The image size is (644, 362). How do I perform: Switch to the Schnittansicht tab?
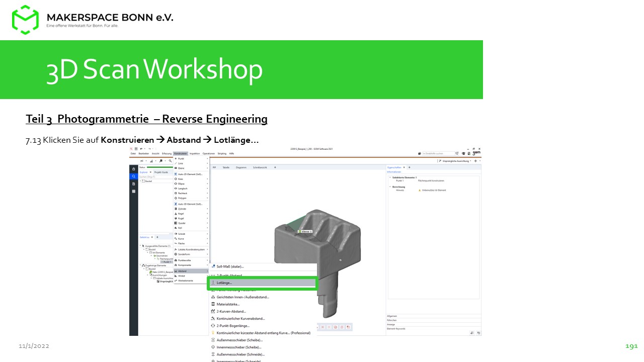(260, 167)
